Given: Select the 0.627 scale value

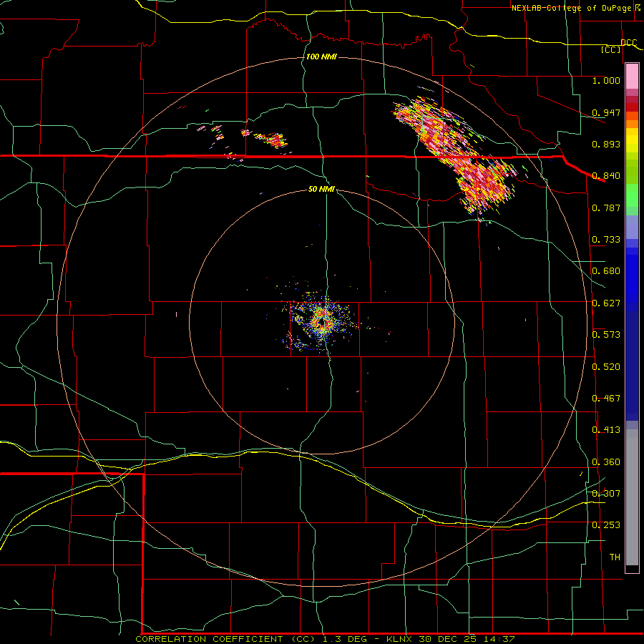Looking at the screenshot, I should coord(606,303).
